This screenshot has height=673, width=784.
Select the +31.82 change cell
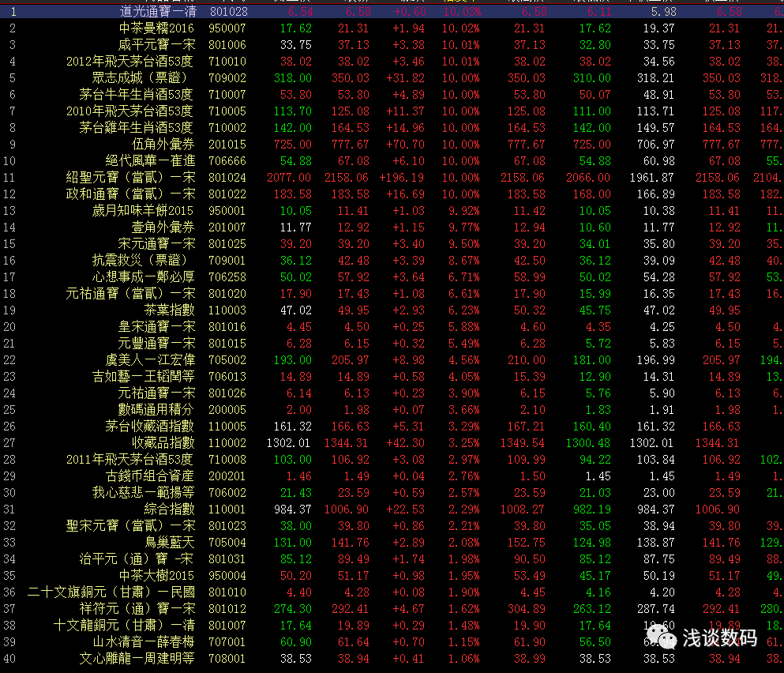pos(405,78)
